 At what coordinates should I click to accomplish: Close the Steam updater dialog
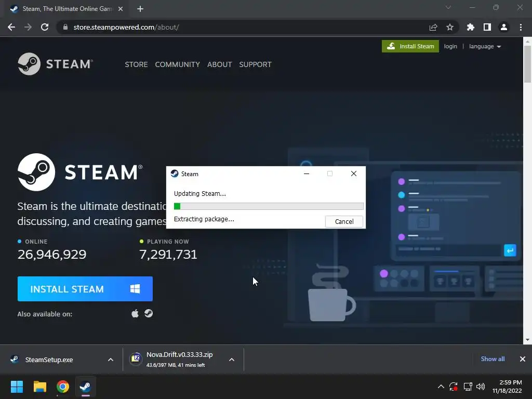pyautogui.click(x=353, y=174)
